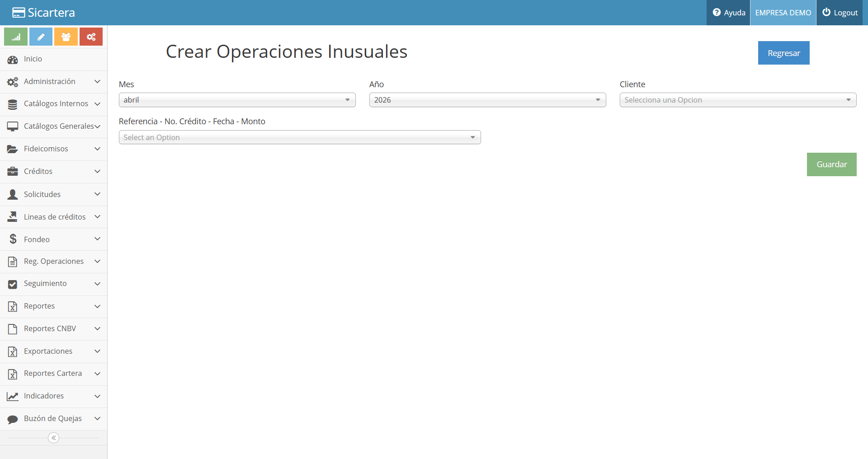Click the Buzón de Quejas comment icon
Image resolution: width=868 pixels, height=459 pixels.
pos(13,419)
